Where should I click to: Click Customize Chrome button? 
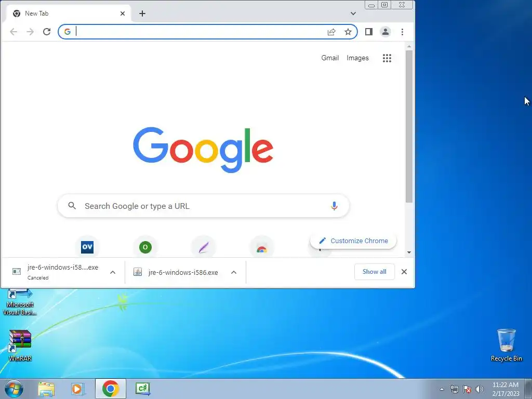click(x=353, y=241)
